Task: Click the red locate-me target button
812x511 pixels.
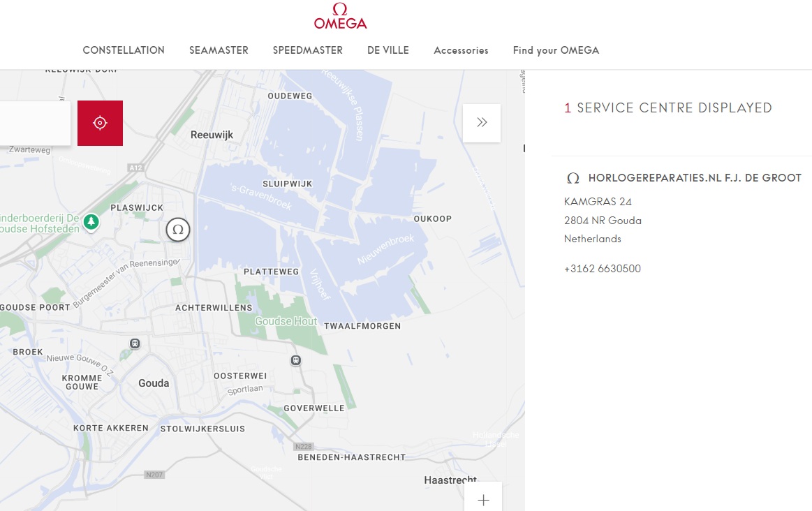Action: coord(100,124)
